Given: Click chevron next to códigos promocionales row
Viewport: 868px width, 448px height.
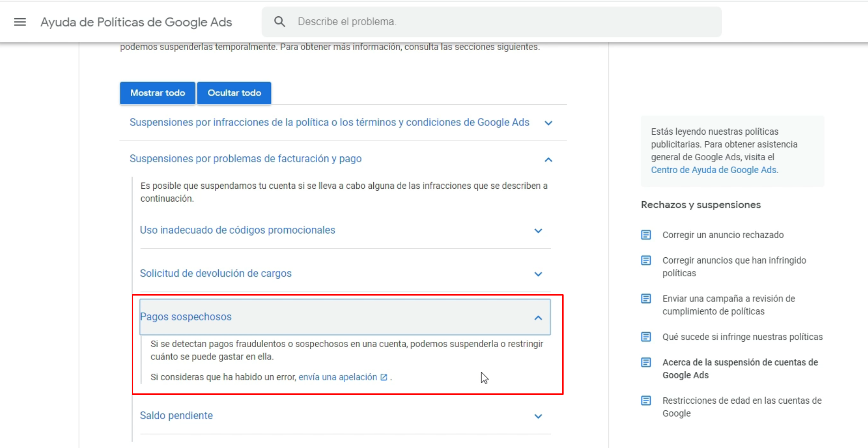Looking at the screenshot, I should [x=539, y=231].
